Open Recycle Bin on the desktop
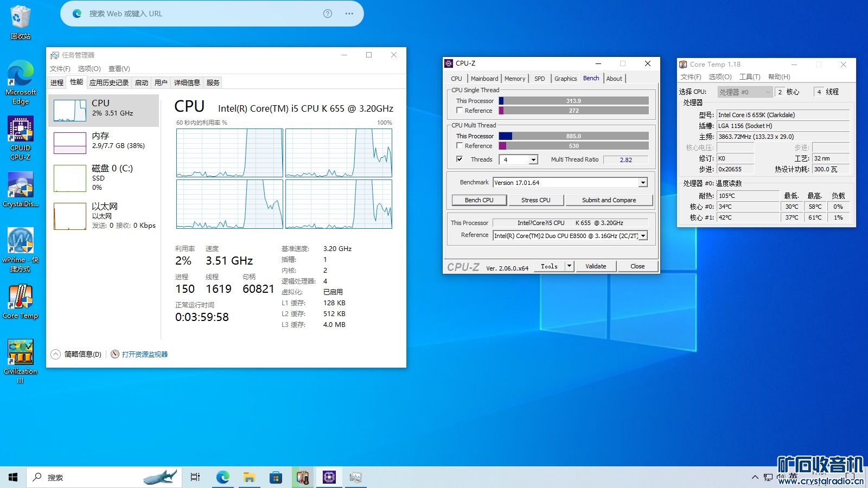This screenshot has height=488, width=868. click(x=21, y=18)
